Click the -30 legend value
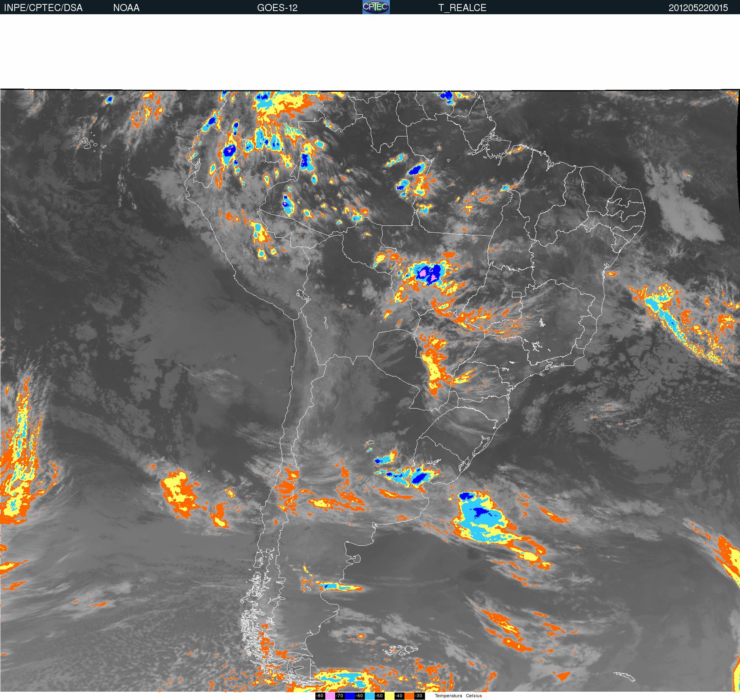This screenshot has height=700, width=740. coord(419,696)
